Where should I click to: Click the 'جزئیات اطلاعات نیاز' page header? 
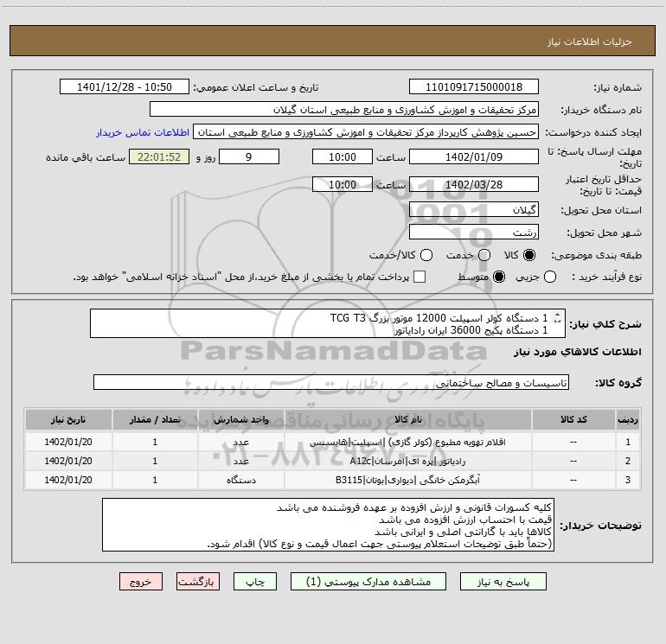[589, 41]
